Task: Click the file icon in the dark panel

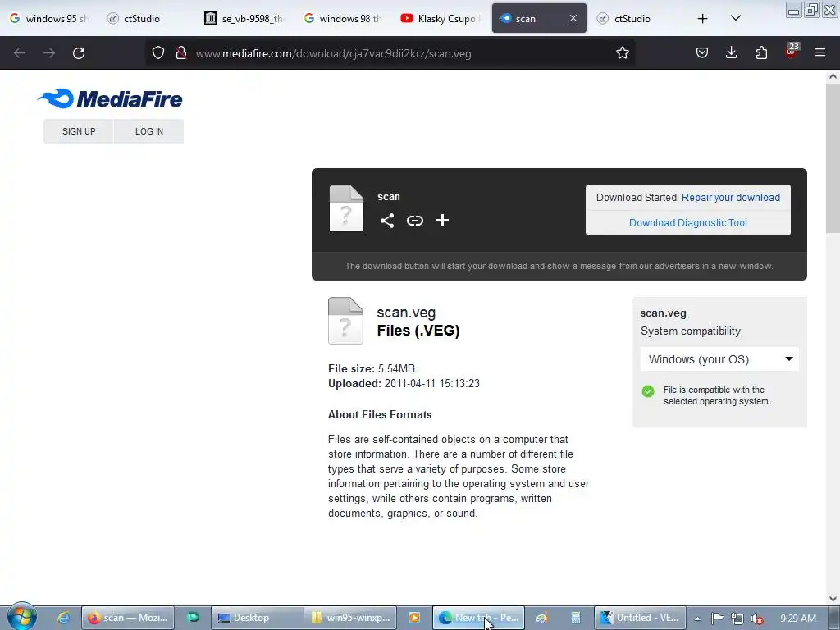Action: (x=346, y=208)
